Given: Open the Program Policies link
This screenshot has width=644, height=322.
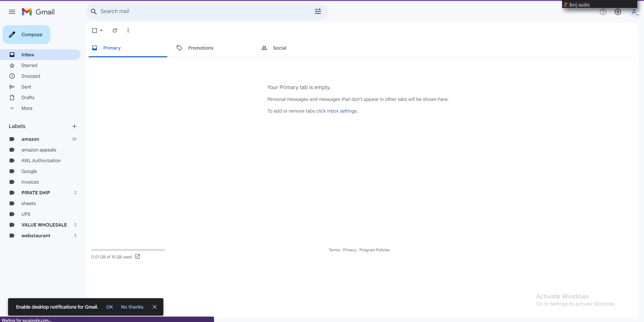Looking at the screenshot, I should click(375, 250).
